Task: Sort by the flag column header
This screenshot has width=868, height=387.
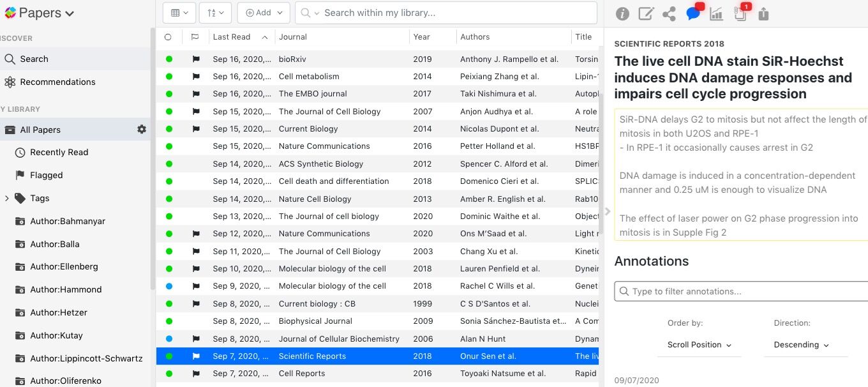Action: click(x=195, y=37)
